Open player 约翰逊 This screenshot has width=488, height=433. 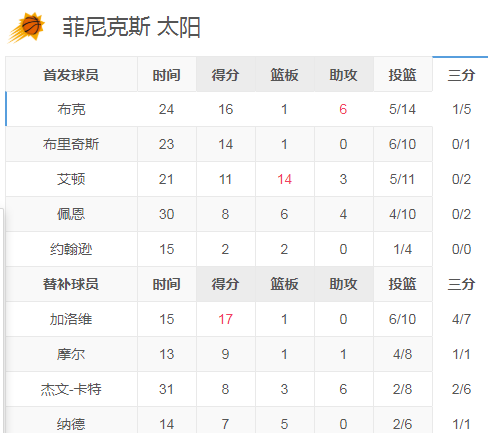pos(71,249)
